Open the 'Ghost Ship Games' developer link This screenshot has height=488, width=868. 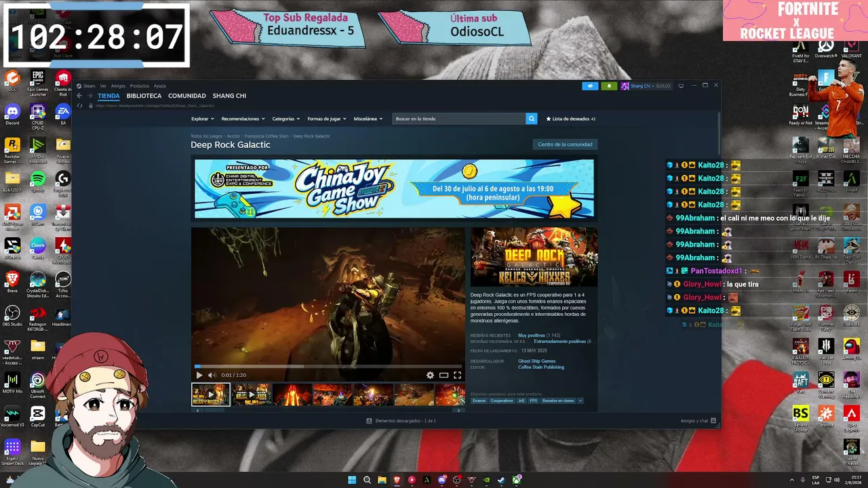(x=537, y=361)
